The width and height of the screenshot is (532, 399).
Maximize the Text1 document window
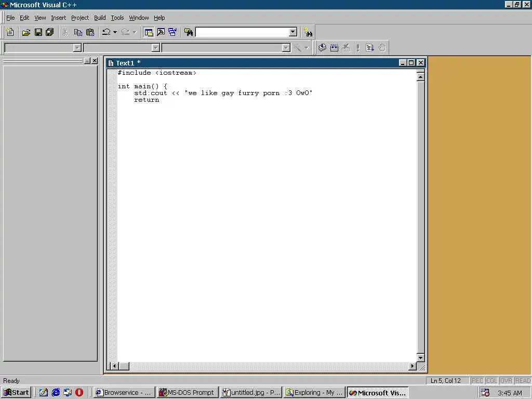[411, 63]
